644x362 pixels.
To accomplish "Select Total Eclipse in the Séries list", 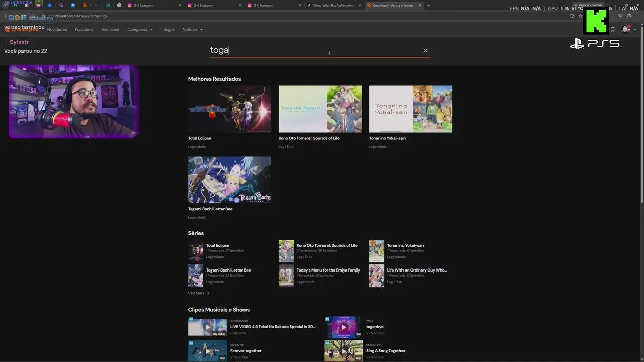I will (x=217, y=246).
